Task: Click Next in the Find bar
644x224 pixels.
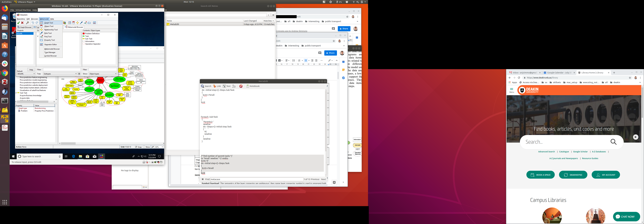Action: tap(323, 179)
